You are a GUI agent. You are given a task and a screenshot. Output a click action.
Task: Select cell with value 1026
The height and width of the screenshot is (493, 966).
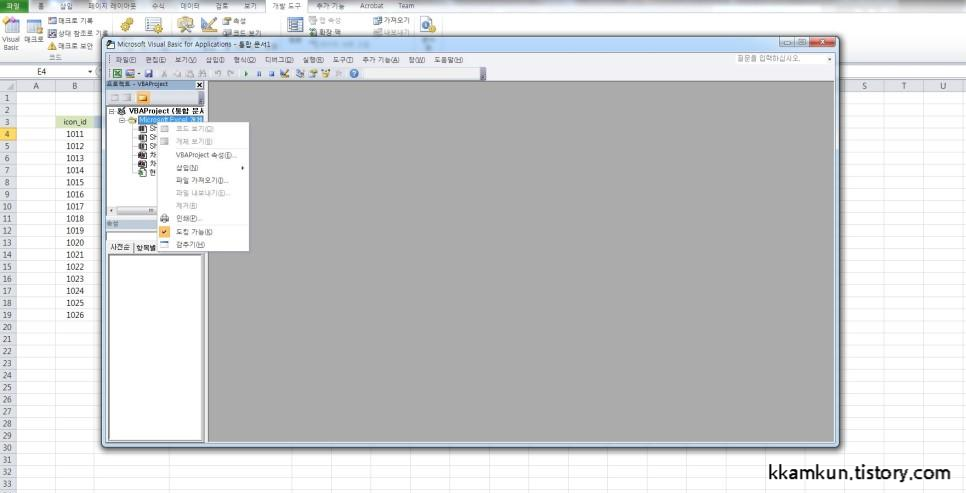75,315
